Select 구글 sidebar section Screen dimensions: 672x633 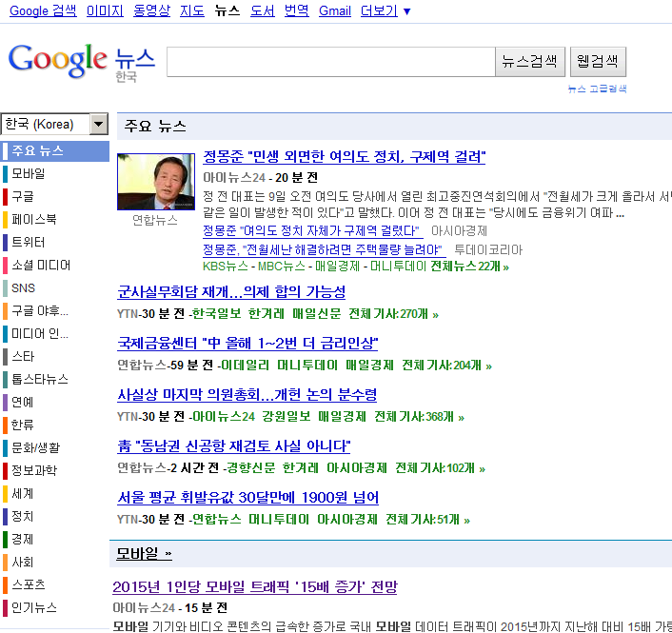coord(22,196)
